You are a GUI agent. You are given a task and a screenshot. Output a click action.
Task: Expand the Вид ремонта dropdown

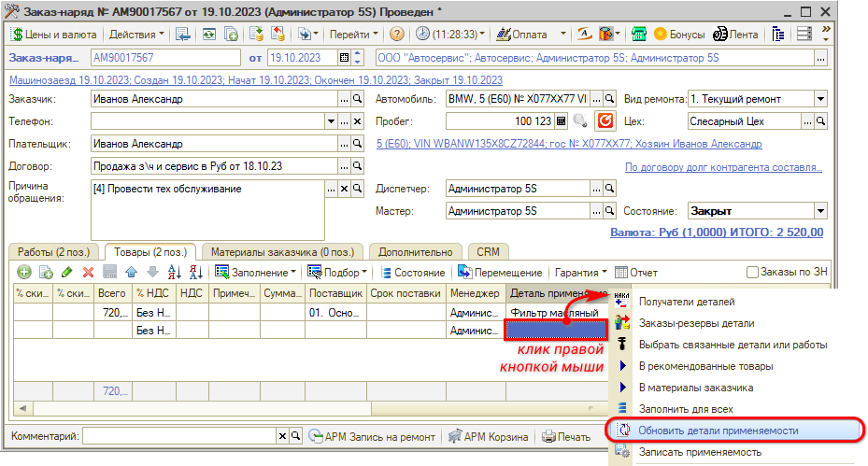pos(820,99)
